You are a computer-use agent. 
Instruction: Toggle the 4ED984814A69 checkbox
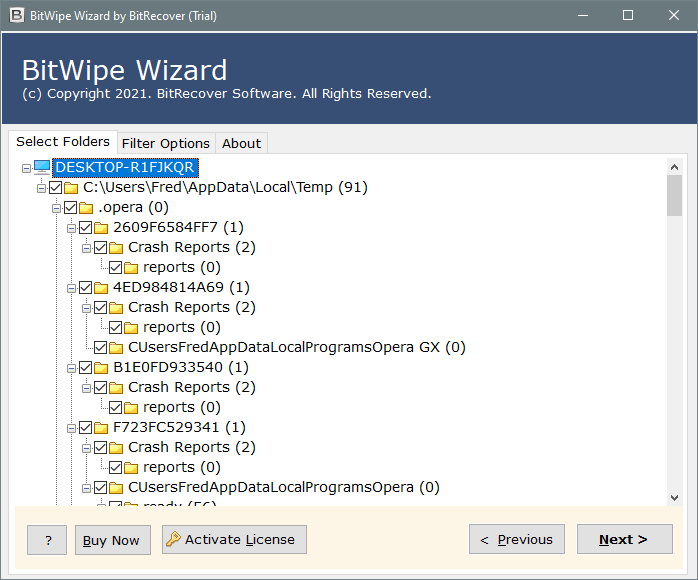click(85, 288)
